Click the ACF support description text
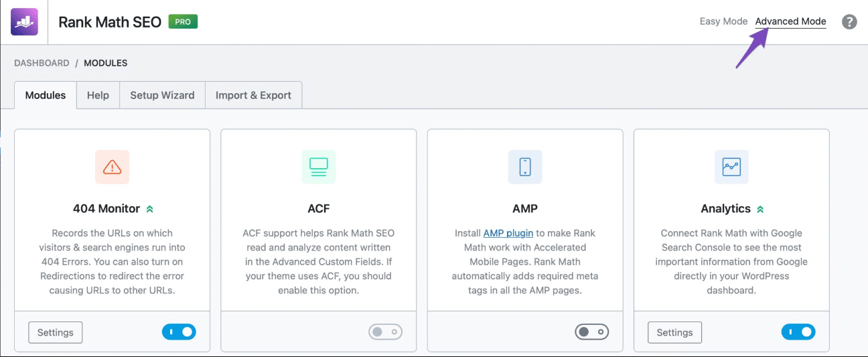The width and height of the screenshot is (868, 357). coord(319,262)
